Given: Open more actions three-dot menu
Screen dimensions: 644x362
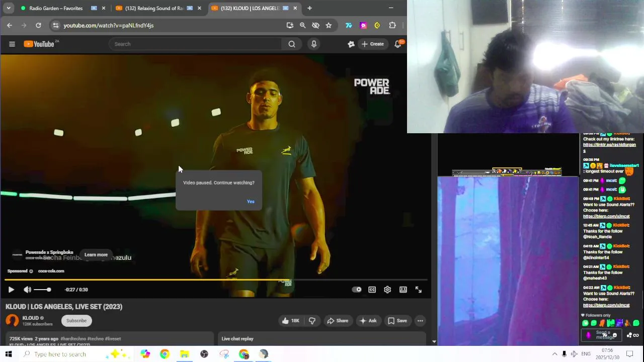Looking at the screenshot, I should 420,321.
